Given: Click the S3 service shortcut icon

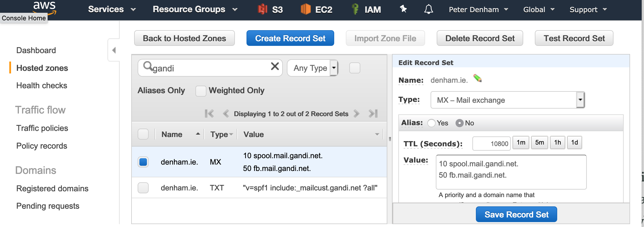Looking at the screenshot, I should (x=263, y=9).
